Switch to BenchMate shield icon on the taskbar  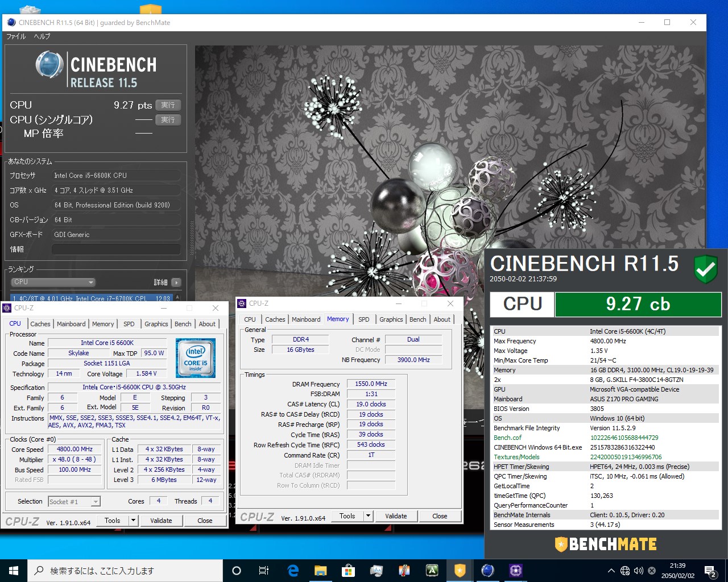(x=460, y=571)
